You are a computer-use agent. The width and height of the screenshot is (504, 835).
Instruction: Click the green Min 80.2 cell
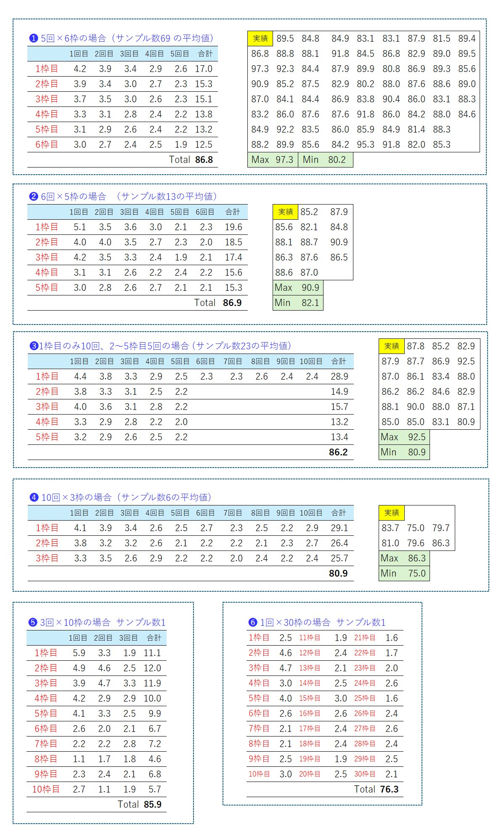tap(325, 160)
